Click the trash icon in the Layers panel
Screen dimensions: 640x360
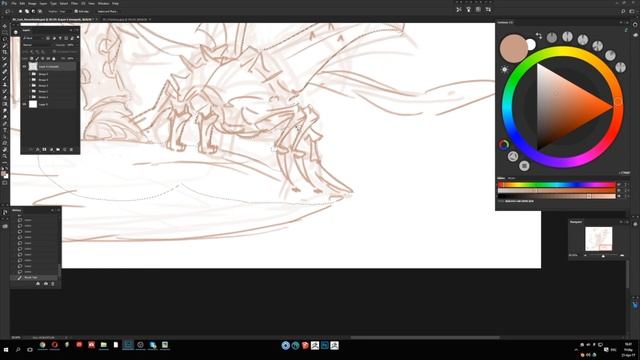pyautogui.click(x=71, y=150)
